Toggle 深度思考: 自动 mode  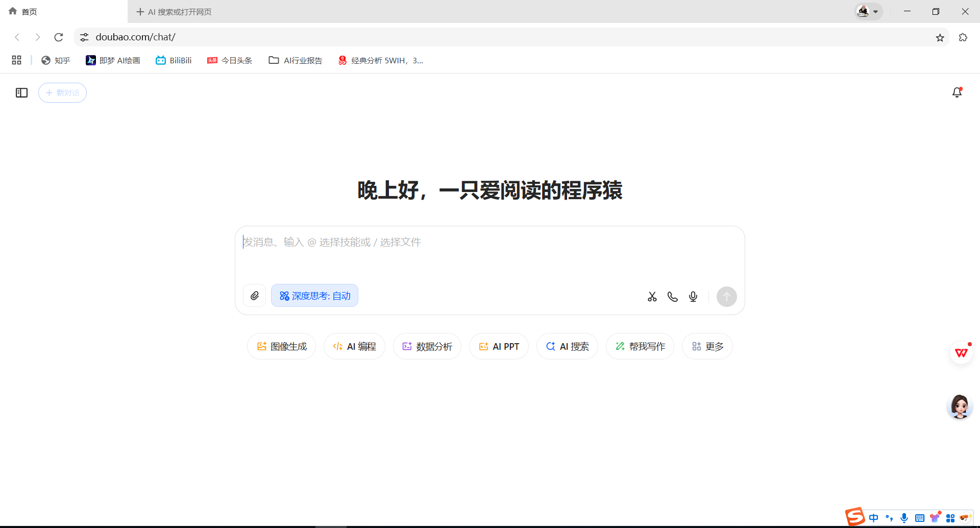(x=314, y=296)
